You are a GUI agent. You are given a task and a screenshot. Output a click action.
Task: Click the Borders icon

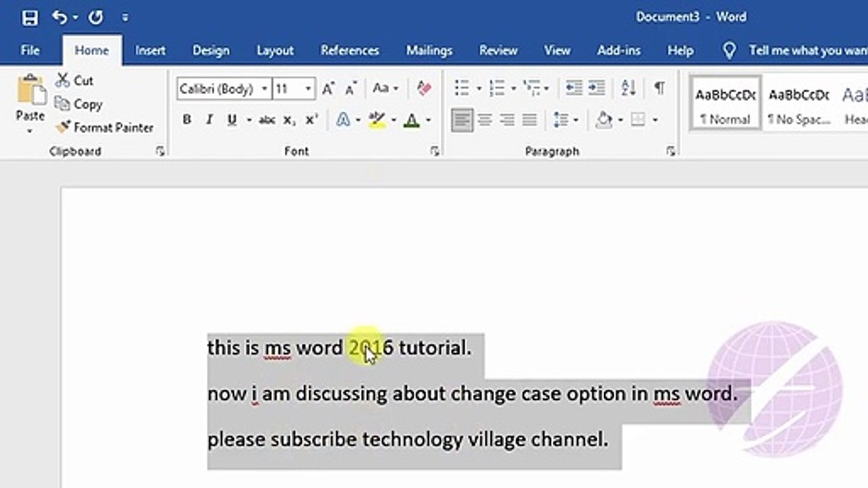click(638, 120)
